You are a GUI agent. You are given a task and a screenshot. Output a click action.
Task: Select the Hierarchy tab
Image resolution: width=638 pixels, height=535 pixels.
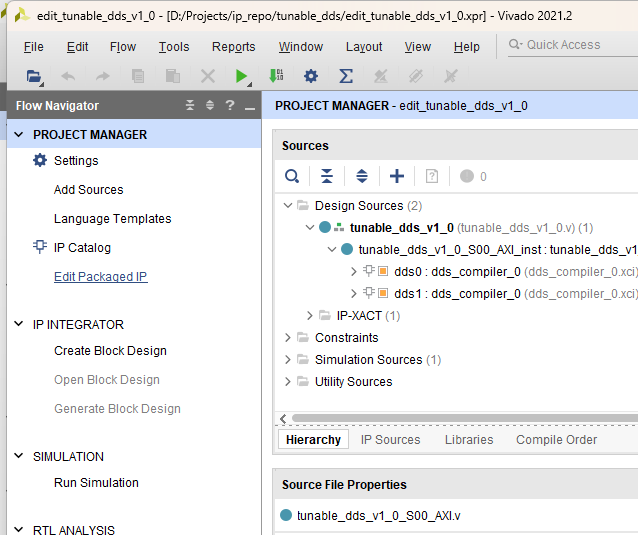coord(313,439)
